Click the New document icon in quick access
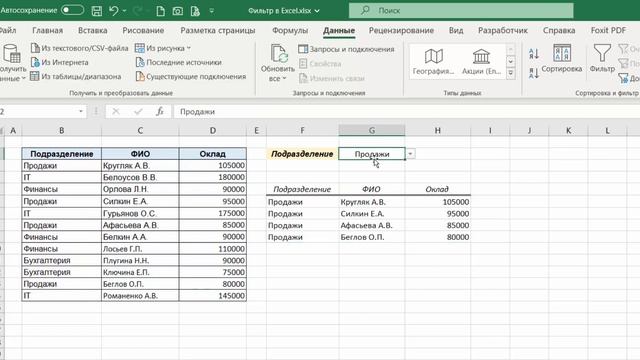Viewport: 640px width, 360px height. tap(160, 11)
